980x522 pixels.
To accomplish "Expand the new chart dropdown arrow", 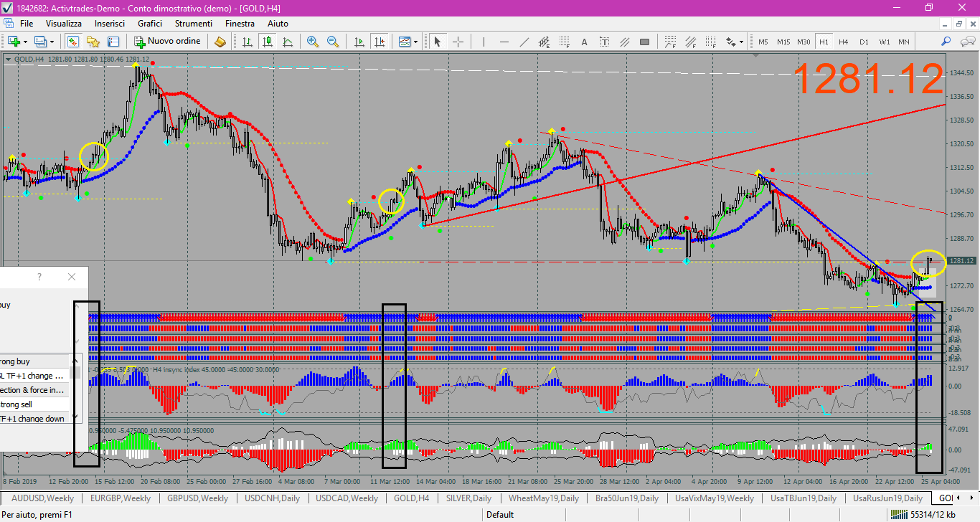I will click(x=25, y=42).
